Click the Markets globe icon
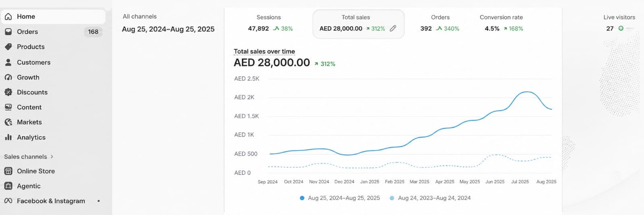This screenshot has width=644, height=215. (8, 122)
